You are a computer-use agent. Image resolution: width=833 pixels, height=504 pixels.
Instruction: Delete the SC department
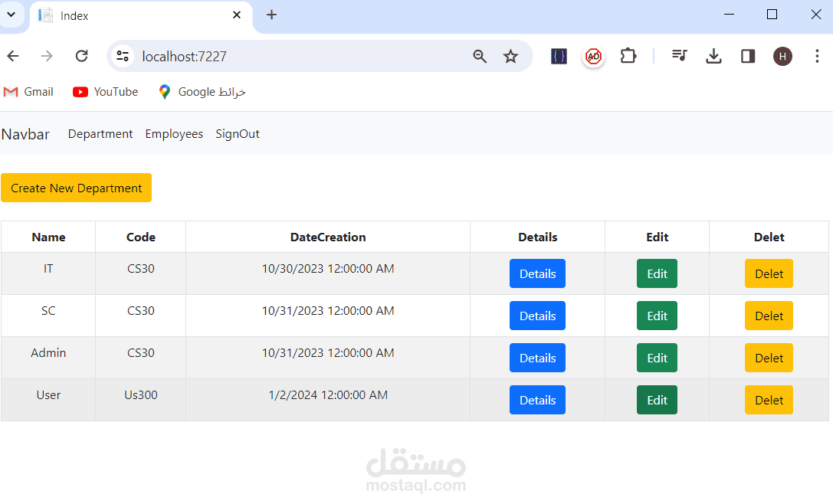click(769, 316)
